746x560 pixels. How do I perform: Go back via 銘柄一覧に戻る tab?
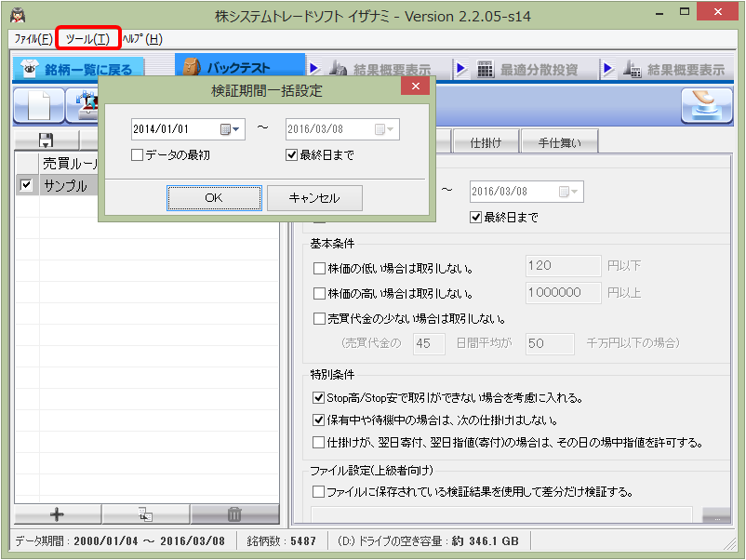click(x=77, y=69)
